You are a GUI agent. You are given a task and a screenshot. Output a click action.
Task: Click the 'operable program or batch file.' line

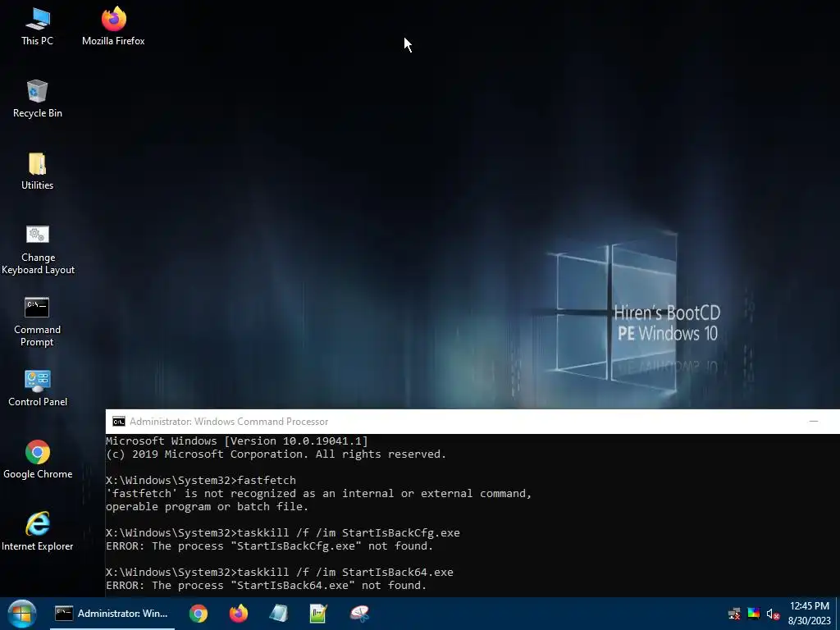pos(207,506)
